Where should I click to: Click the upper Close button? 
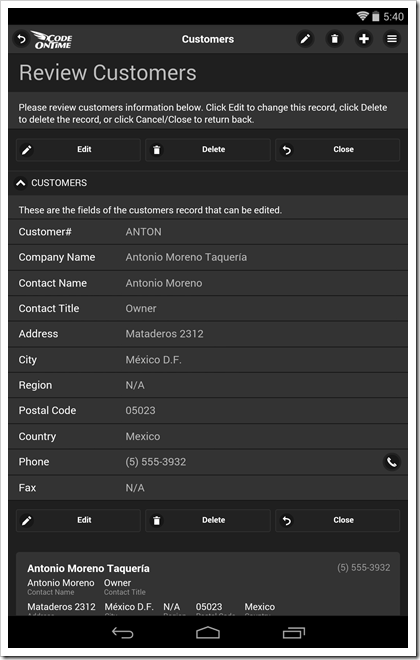(x=338, y=150)
